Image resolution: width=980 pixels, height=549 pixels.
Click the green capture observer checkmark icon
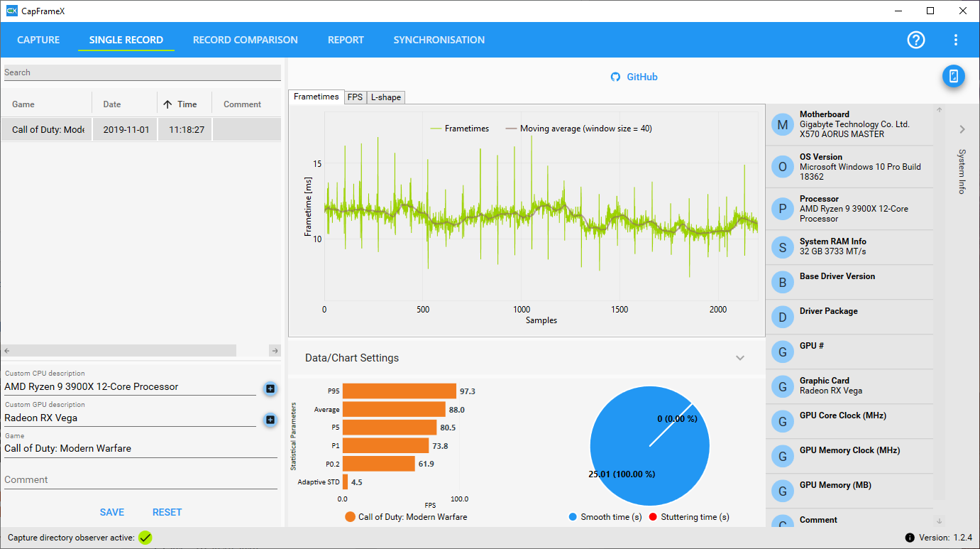[145, 538]
